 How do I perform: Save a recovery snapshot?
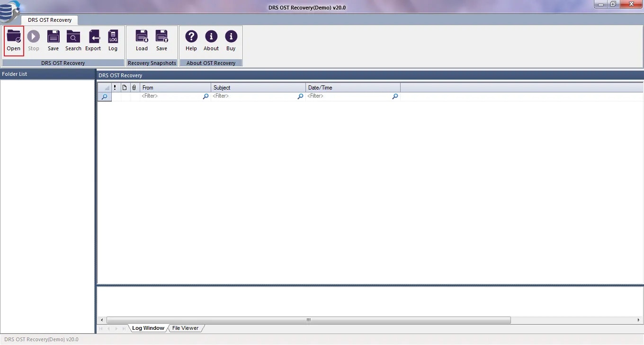click(x=162, y=41)
